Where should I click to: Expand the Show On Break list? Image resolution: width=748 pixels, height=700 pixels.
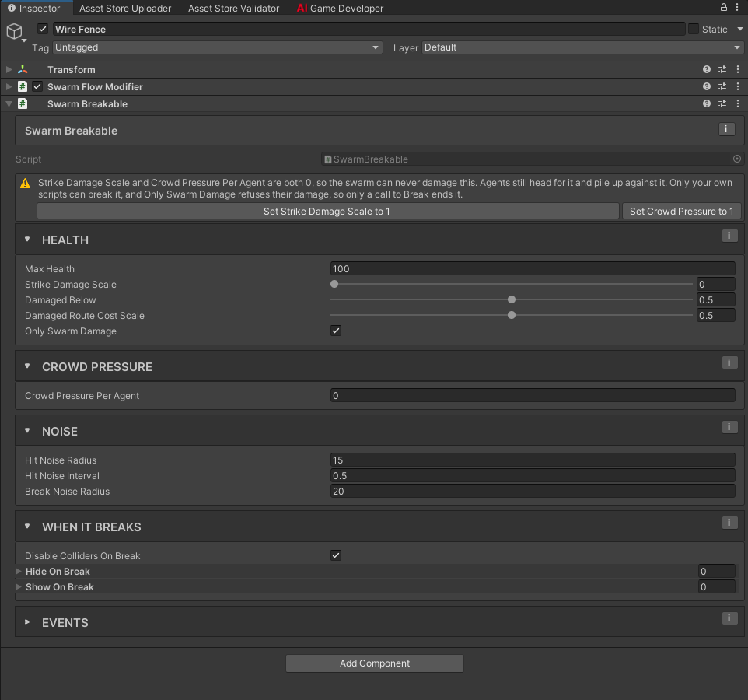[x=18, y=587]
